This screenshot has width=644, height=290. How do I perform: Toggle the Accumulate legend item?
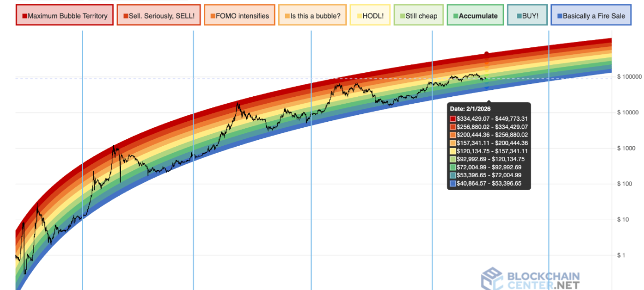coord(475,15)
